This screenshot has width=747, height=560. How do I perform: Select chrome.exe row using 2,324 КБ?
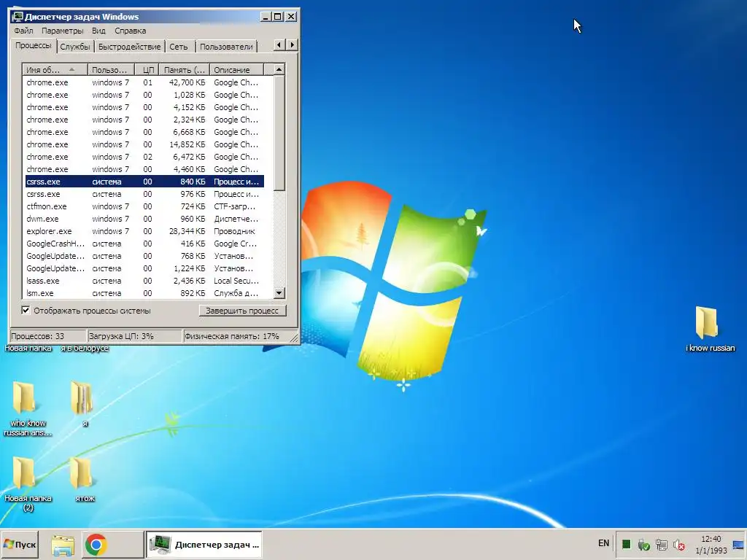[x=144, y=120]
